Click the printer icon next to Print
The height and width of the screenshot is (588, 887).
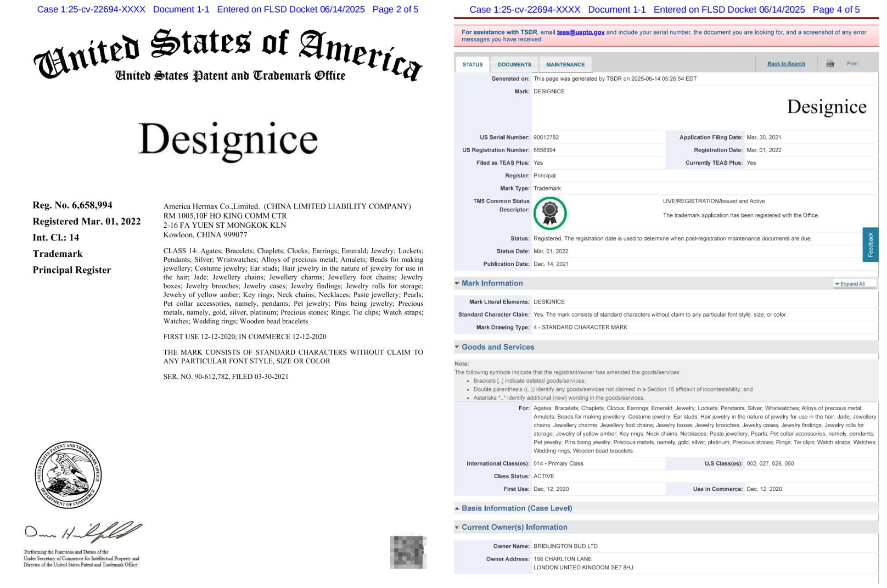coord(830,64)
